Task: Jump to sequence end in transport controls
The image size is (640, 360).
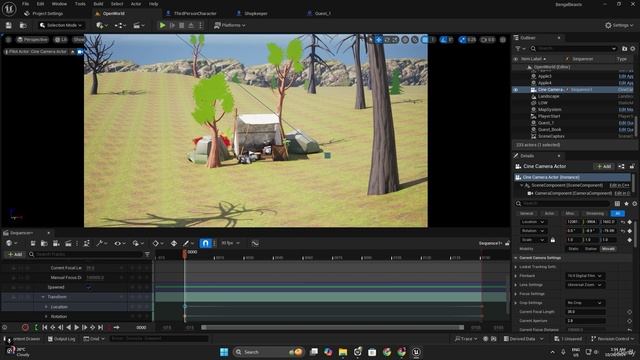Action: (100, 327)
